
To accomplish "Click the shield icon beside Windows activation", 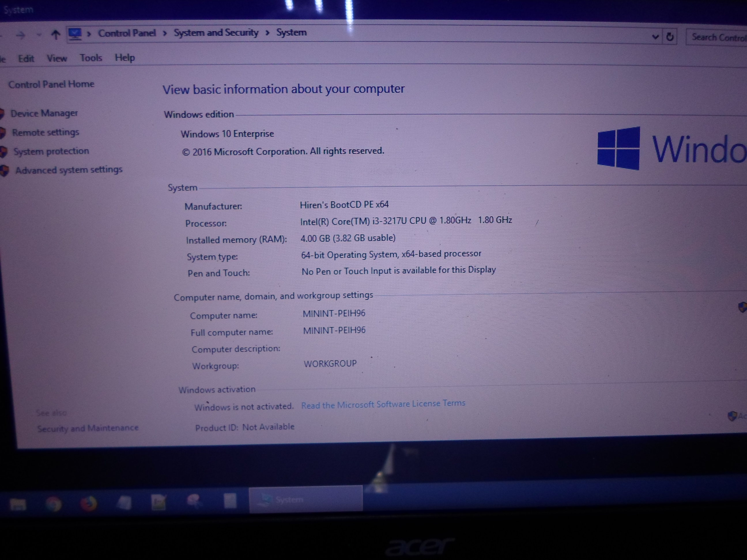I will point(732,416).
